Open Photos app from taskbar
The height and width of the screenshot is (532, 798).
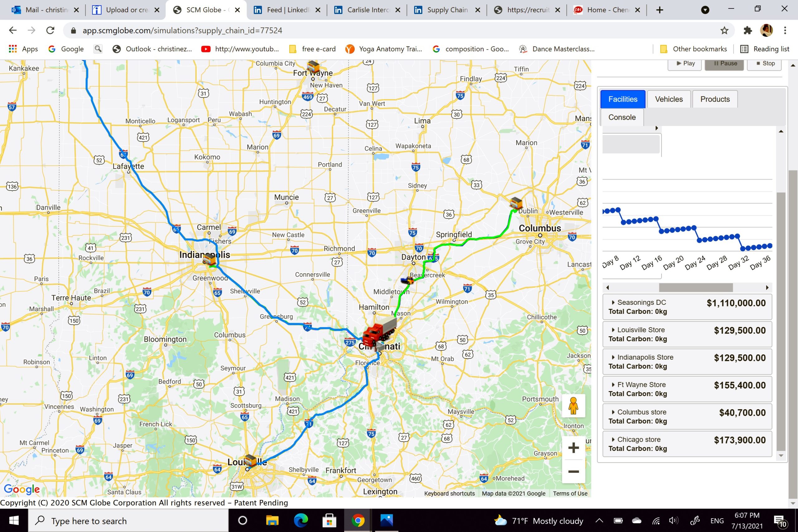(x=387, y=520)
